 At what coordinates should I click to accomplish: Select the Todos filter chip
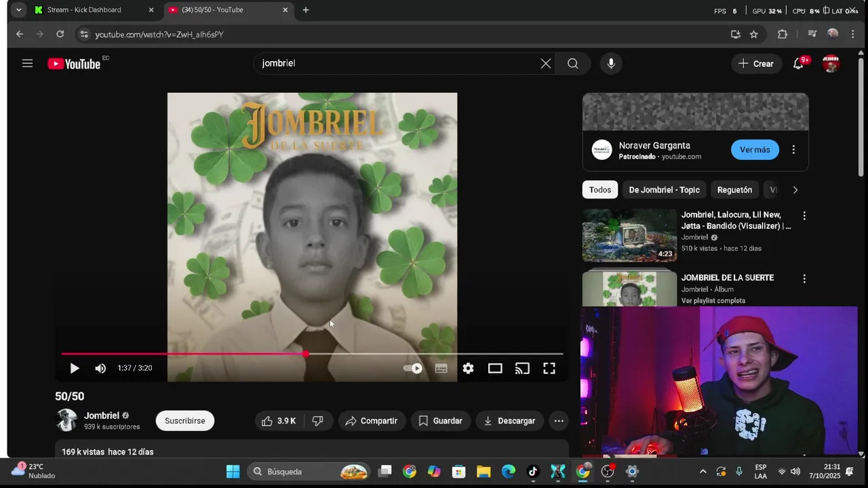600,190
